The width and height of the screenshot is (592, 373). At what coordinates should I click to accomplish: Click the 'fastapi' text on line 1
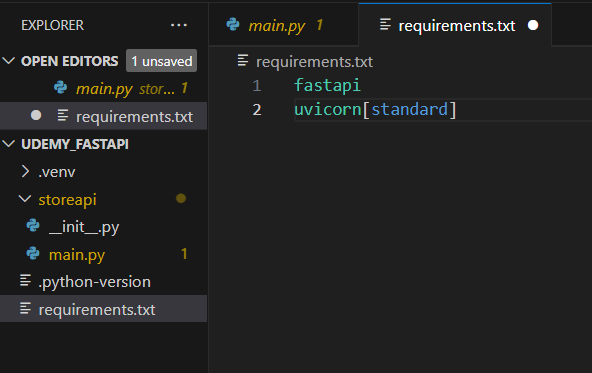click(x=327, y=85)
